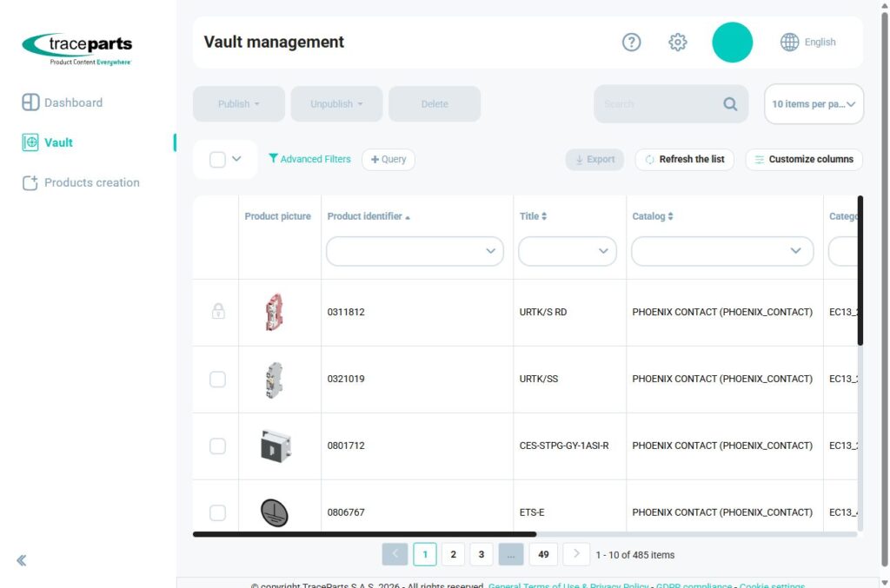Click the Customize columns button
The height and width of the screenshot is (588, 890).
coord(804,159)
